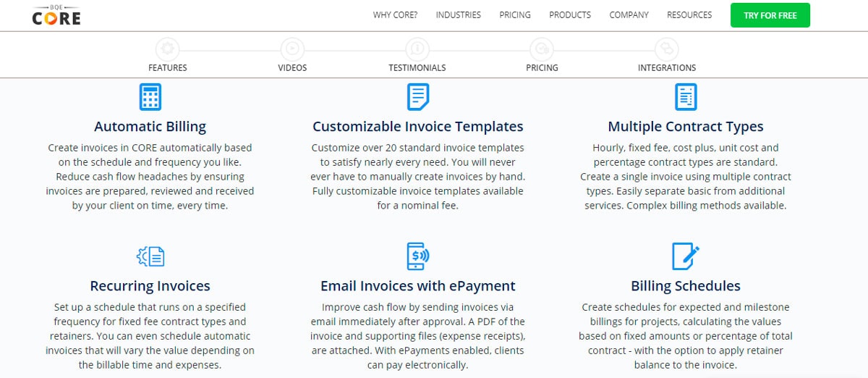
Task: Open the RESOURCES menu
Action: point(689,14)
